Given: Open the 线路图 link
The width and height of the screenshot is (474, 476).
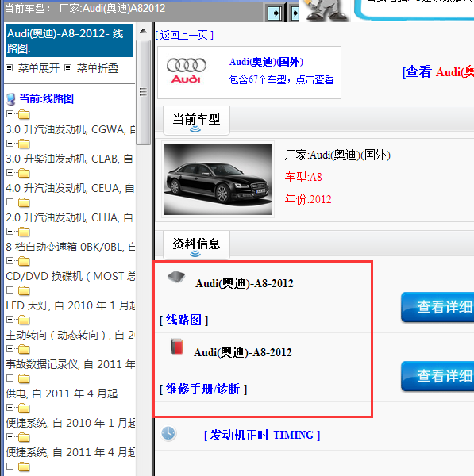Looking at the screenshot, I should [183, 320].
